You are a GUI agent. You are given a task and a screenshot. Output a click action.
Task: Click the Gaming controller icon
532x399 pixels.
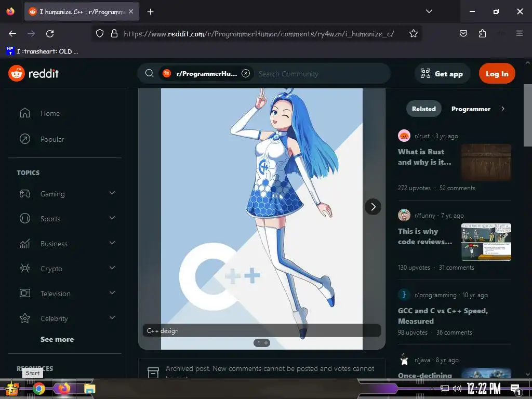(25, 194)
